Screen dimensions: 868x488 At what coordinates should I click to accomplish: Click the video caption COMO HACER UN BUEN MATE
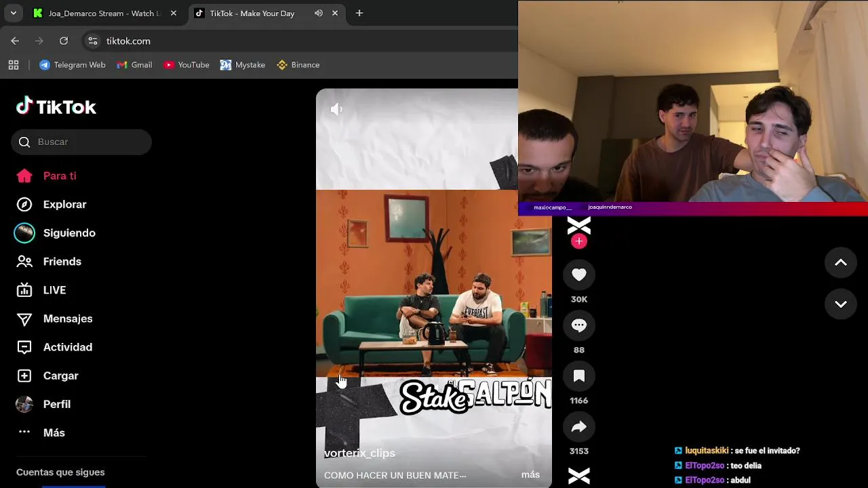pos(395,475)
